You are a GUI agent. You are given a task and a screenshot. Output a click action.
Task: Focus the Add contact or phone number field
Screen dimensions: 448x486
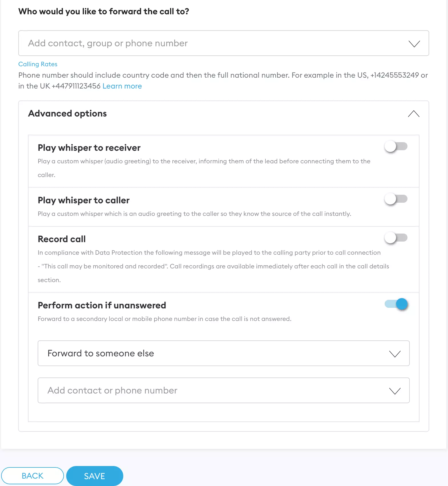211,390
